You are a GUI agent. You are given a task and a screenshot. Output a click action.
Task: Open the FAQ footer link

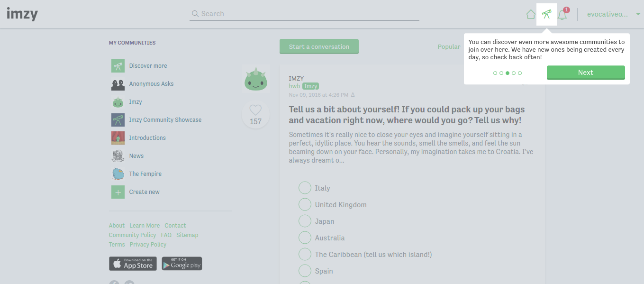[x=166, y=235]
